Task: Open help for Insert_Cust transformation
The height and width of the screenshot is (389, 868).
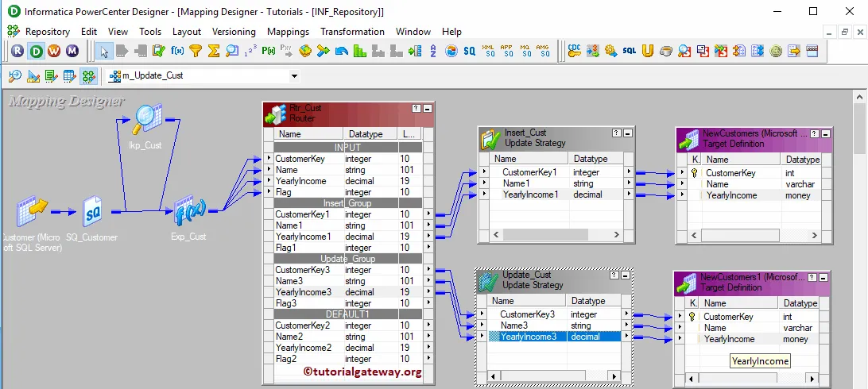Action: 617,133
